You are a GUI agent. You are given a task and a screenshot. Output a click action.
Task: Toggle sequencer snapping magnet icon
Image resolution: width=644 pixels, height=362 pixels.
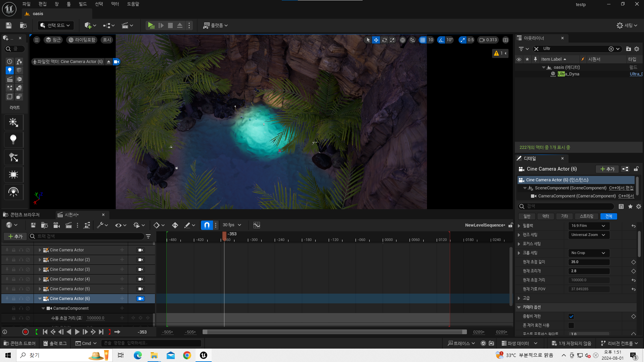pos(207,225)
